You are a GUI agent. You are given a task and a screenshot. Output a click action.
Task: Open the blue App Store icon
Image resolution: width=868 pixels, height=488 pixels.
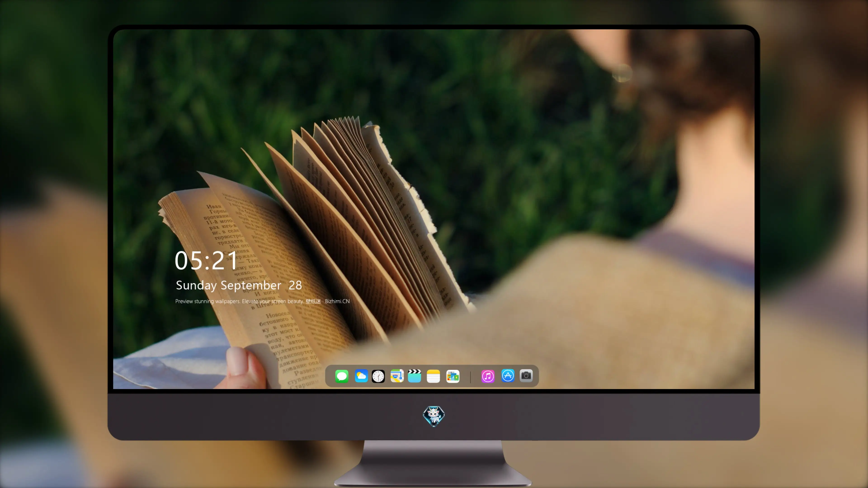508,375
